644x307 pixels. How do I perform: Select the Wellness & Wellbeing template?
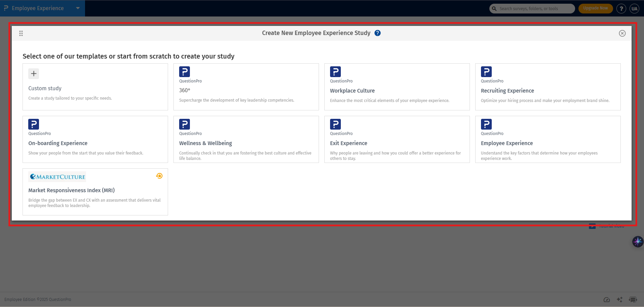pyautogui.click(x=246, y=139)
